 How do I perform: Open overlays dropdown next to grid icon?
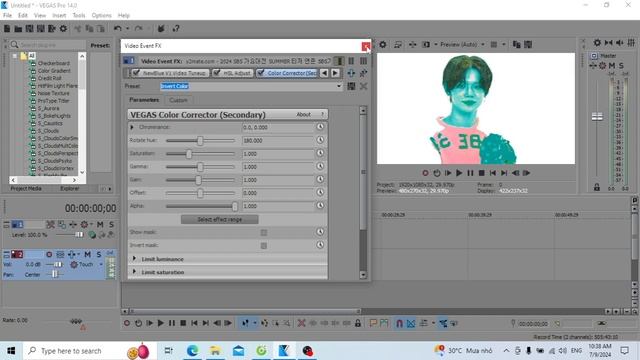click(504, 44)
